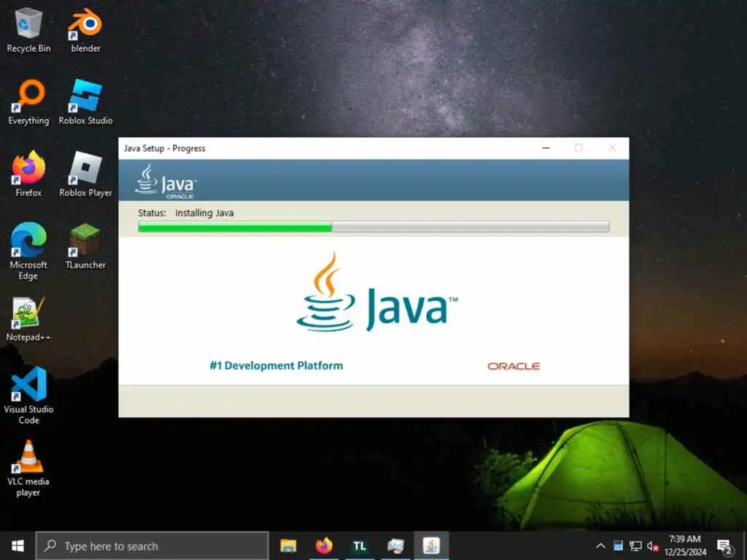Select the TLauncher desktop icon

point(86,246)
